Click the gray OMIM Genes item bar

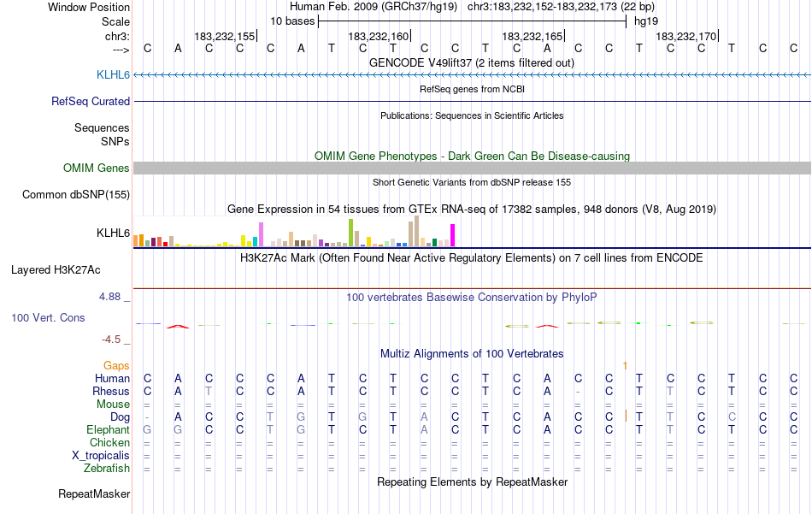[x=473, y=168]
